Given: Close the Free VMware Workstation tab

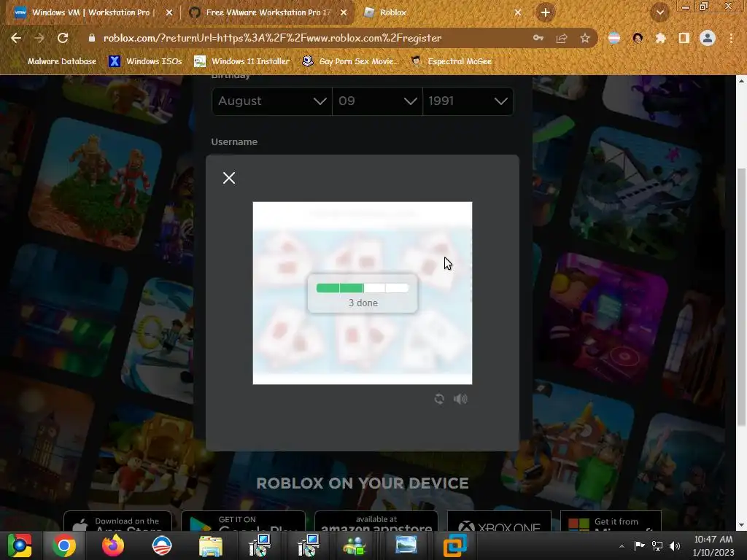Looking at the screenshot, I should pos(344,12).
